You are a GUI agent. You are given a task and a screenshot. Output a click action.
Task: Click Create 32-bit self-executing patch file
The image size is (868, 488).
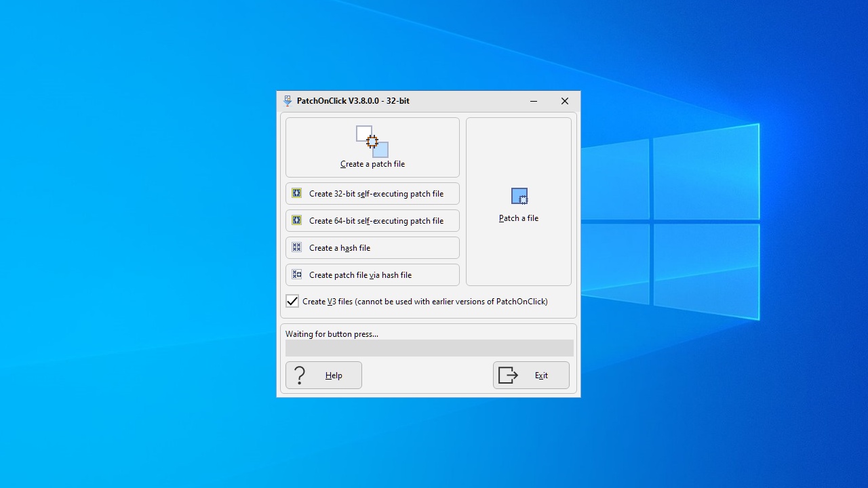(372, 193)
